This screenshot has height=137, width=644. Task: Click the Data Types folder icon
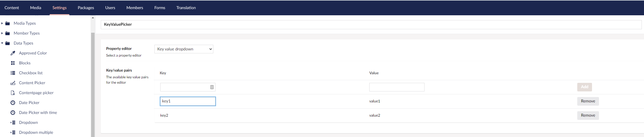[x=8, y=43]
